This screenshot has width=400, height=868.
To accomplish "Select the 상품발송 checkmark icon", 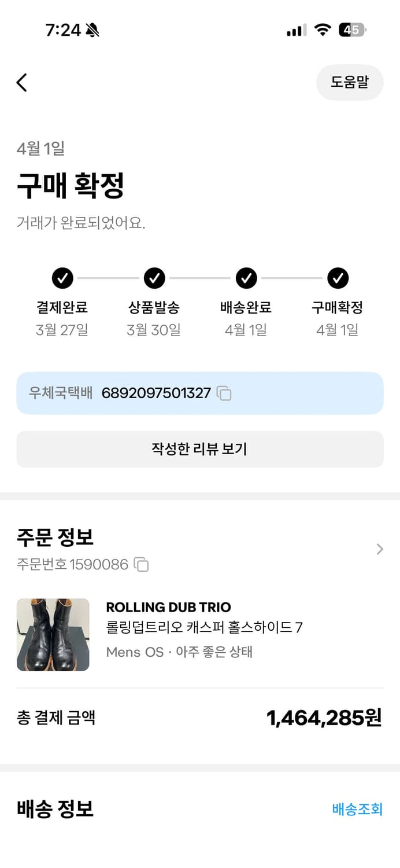I will [x=154, y=278].
